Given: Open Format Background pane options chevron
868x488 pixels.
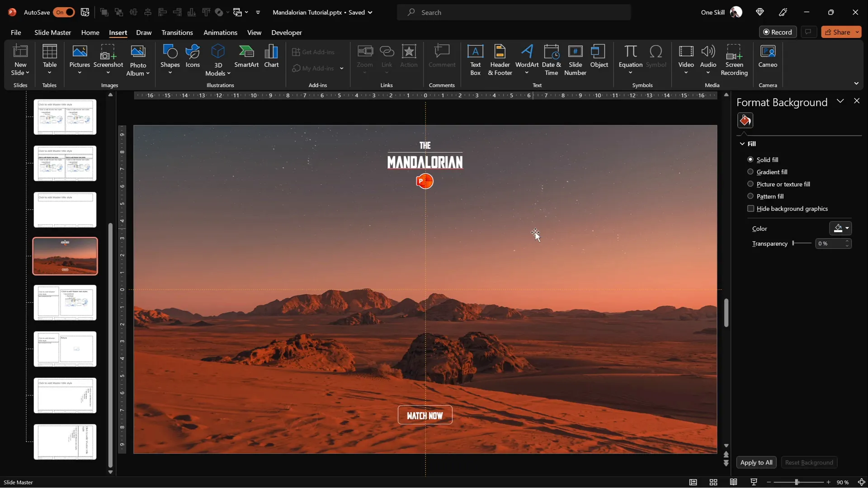Looking at the screenshot, I should click(x=840, y=101).
